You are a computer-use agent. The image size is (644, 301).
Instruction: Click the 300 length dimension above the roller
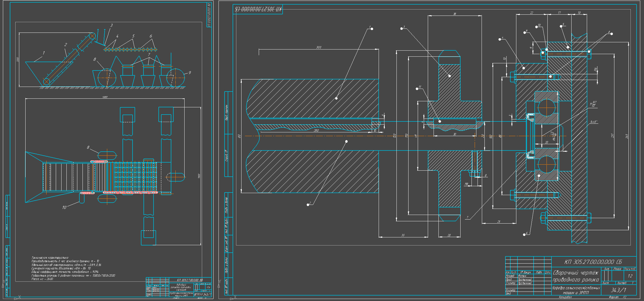319,47
